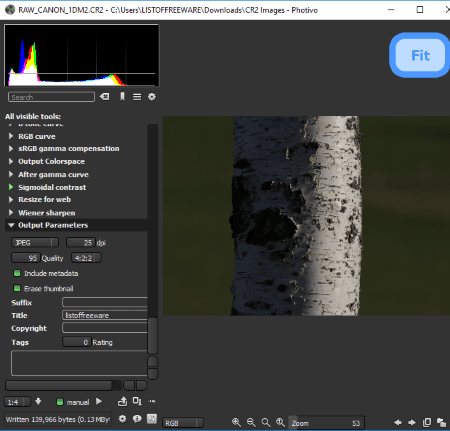
Task: Expand the active Sigmoidal contrast tool
Action: tap(11, 187)
